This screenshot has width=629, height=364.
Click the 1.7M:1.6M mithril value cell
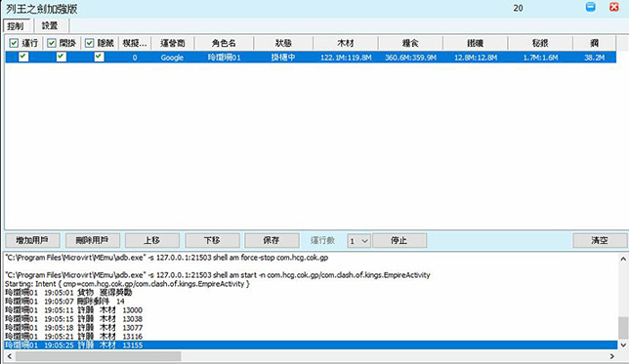coord(540,58)
